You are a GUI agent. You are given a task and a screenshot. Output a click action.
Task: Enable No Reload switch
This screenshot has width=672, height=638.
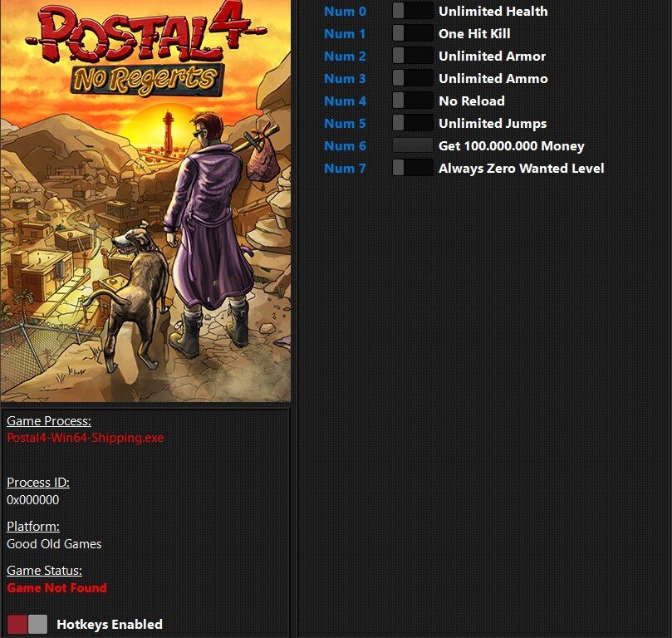tap(412, 101)
